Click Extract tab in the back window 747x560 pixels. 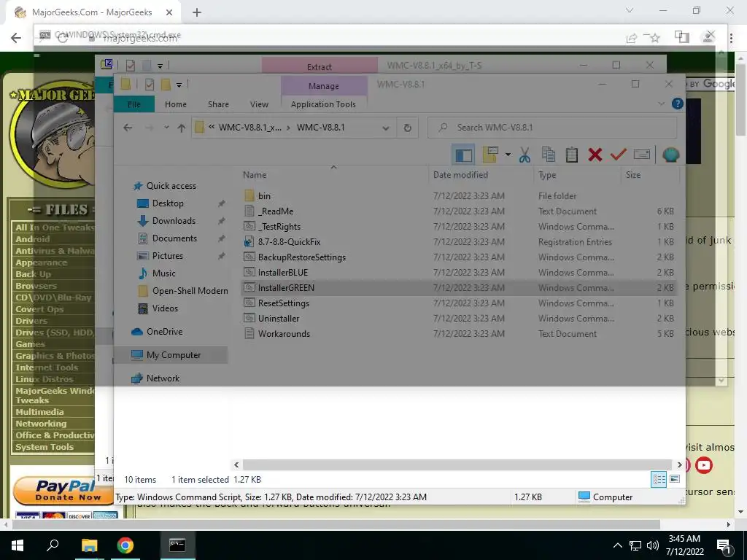point(320,66)
